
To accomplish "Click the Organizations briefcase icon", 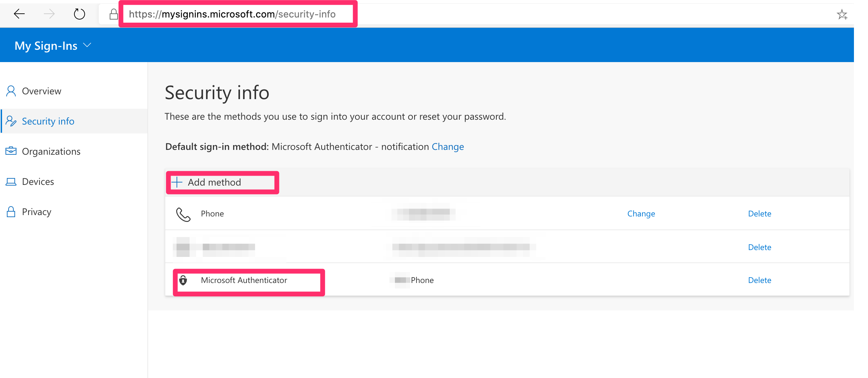I will coord(11,151).
